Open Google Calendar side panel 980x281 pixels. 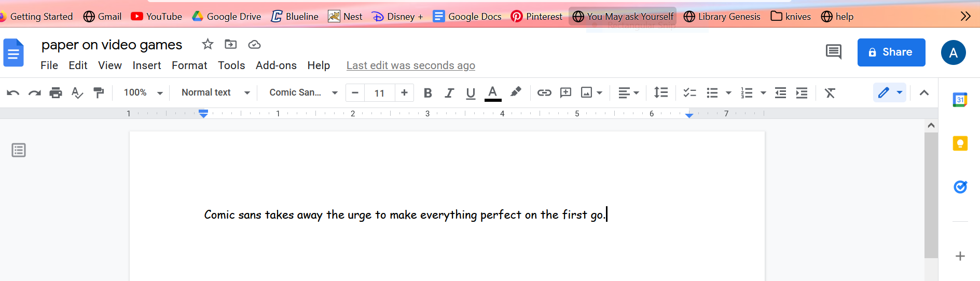[960, 100]
